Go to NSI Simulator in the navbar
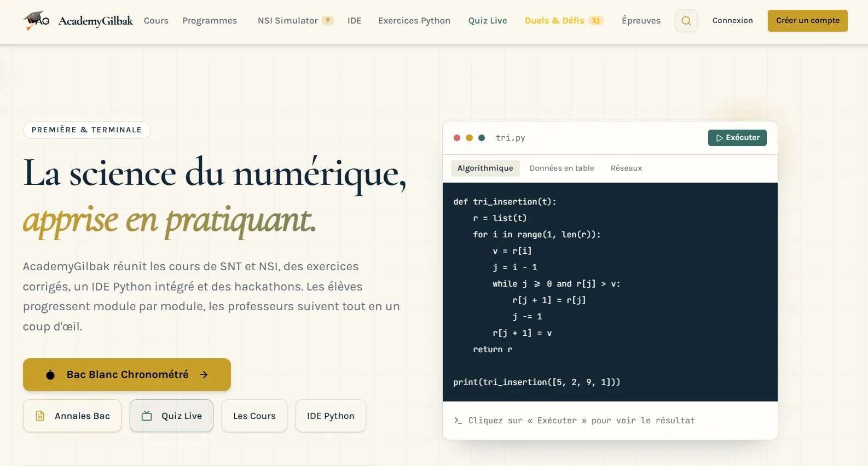Viewport: 868px width, 466px height. click(x=288, y=20)
